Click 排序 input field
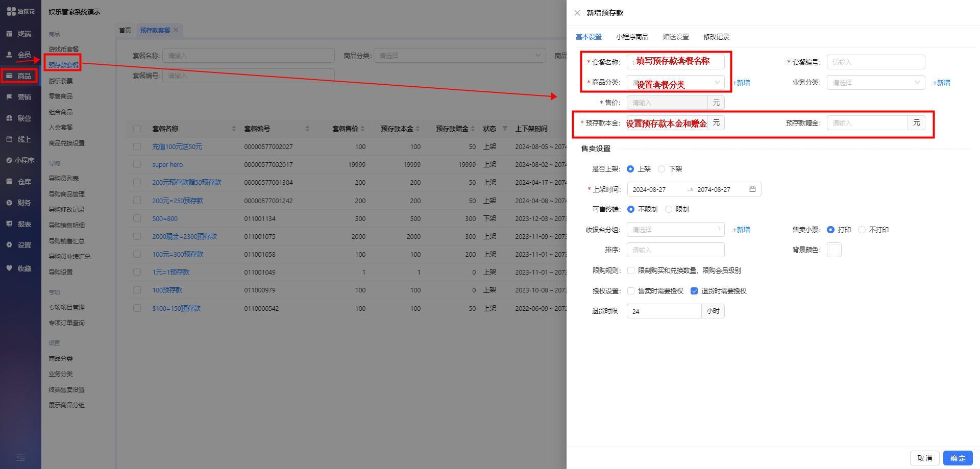The height and width of the screenshot is (469, 980). [675, 250]
